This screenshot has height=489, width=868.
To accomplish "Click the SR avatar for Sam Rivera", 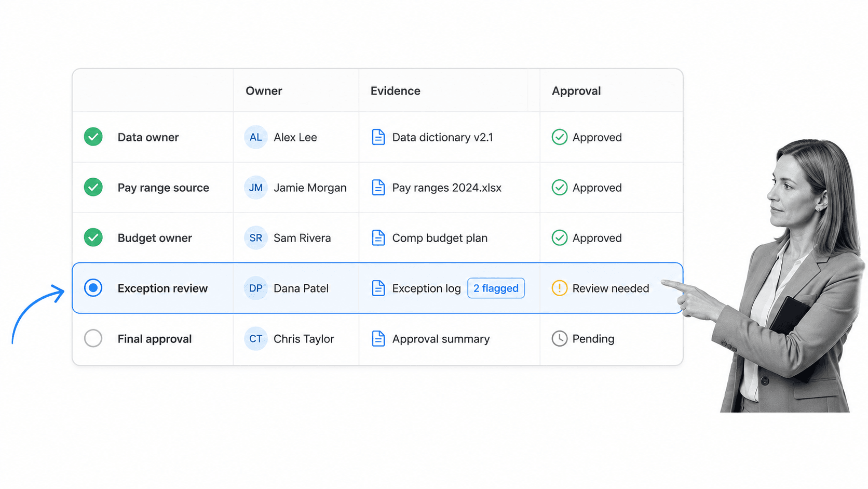I will [x=256, y=238].
